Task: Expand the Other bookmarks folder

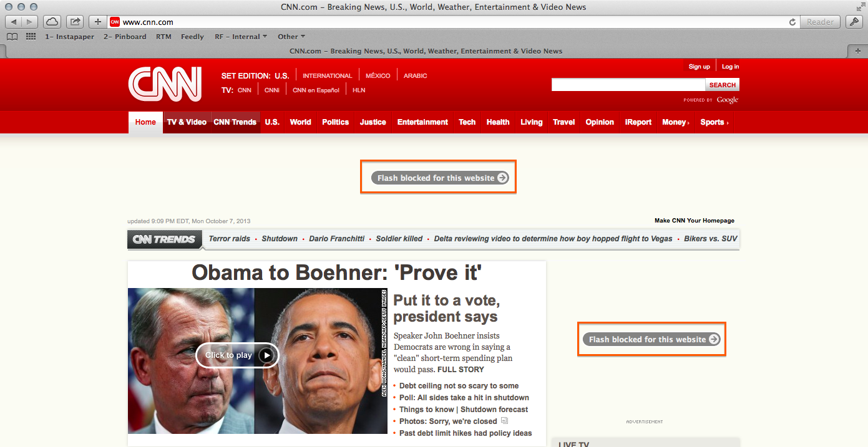Action: coord(291,37)
